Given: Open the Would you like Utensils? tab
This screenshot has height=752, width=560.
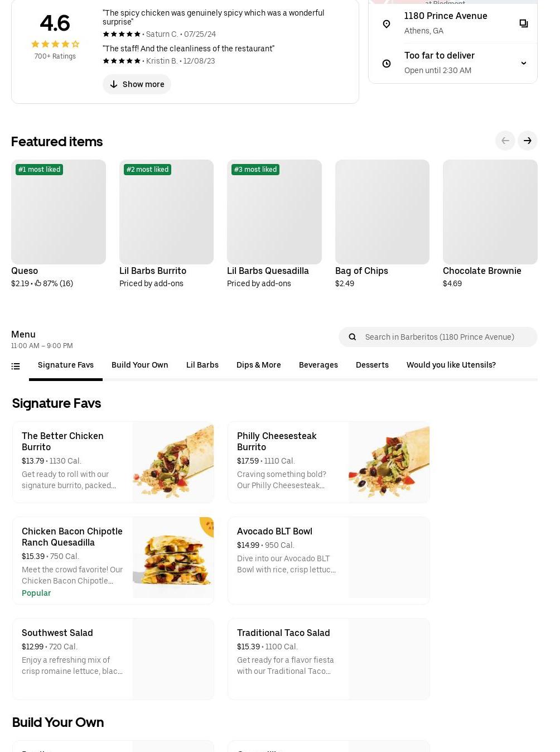Looking at the screenshot, I should tap(451, 365).
